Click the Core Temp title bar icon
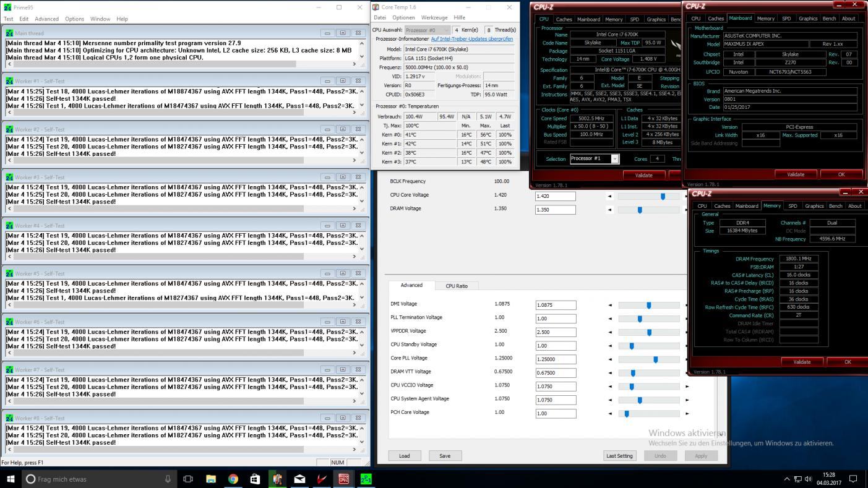Image resolution: width=868 pixels, height=488 pixels. (376, 7)
